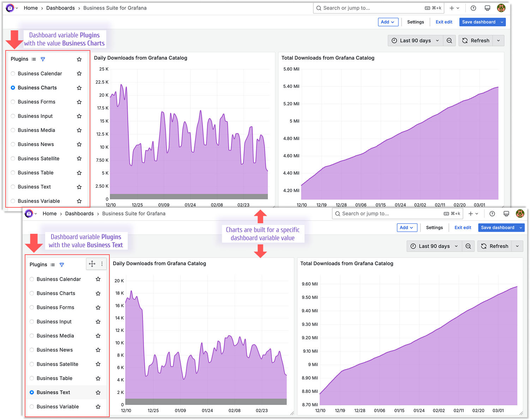Viewport: 530px width, 420px height.
Task: Open user avatar in top dashboard header
Action: 501,8
